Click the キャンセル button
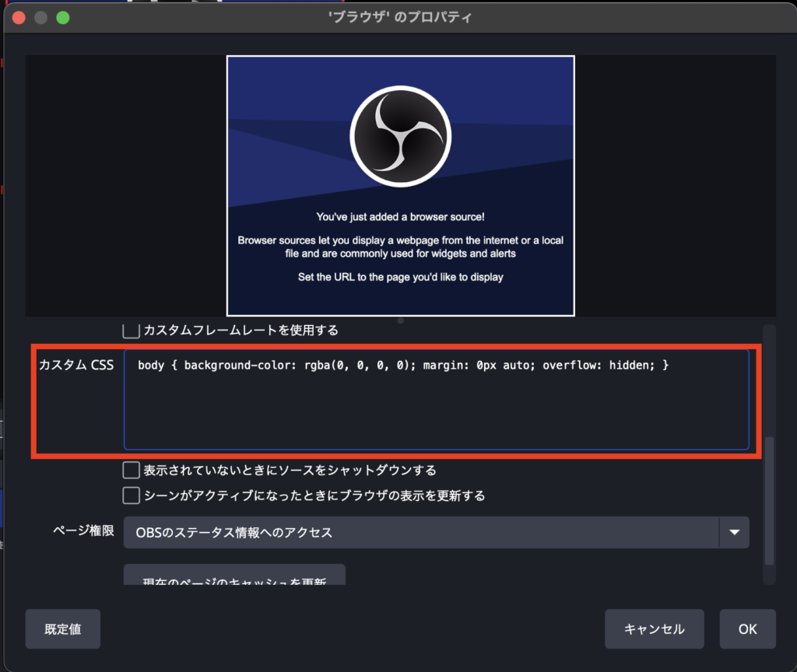This screenshot has height=672, width=797. click(654, 628)
